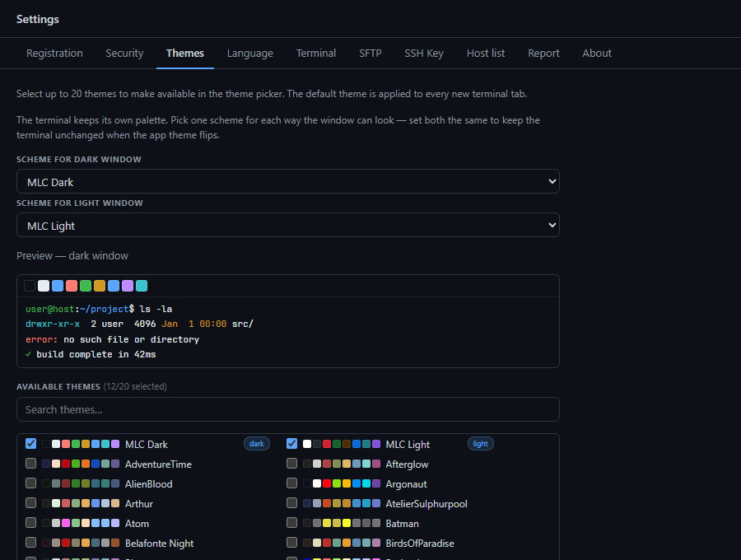Screen dimensions: 741x560
Task: Switch to the SSH Key tab
Action: [424, 53]
